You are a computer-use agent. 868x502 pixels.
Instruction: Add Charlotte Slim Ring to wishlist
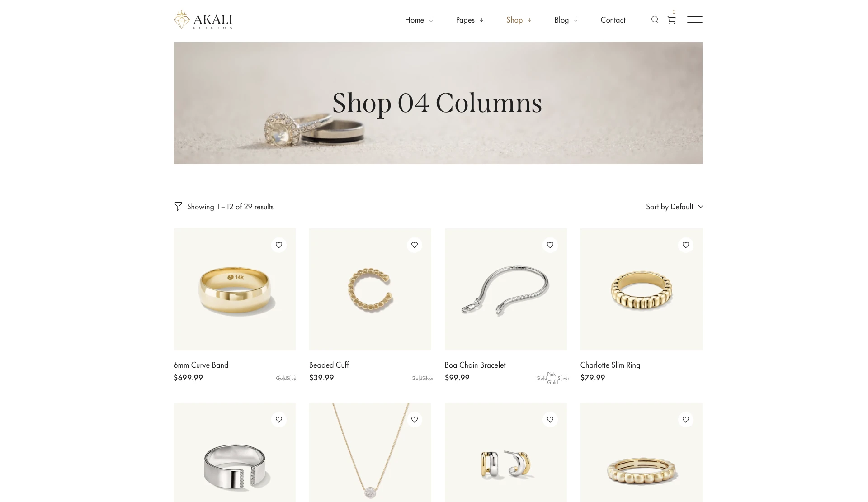tap(686, 245)
